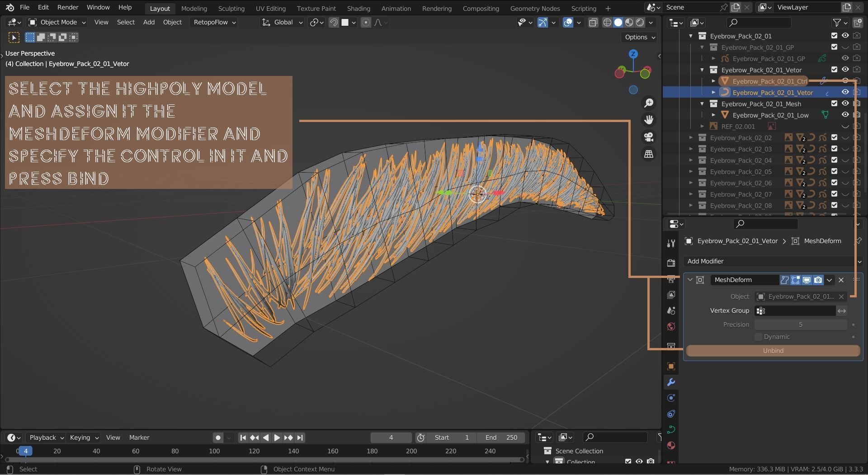The height and width of the screenshot is (475, 868).
Task: Open the Render menu
Action: 67,7
